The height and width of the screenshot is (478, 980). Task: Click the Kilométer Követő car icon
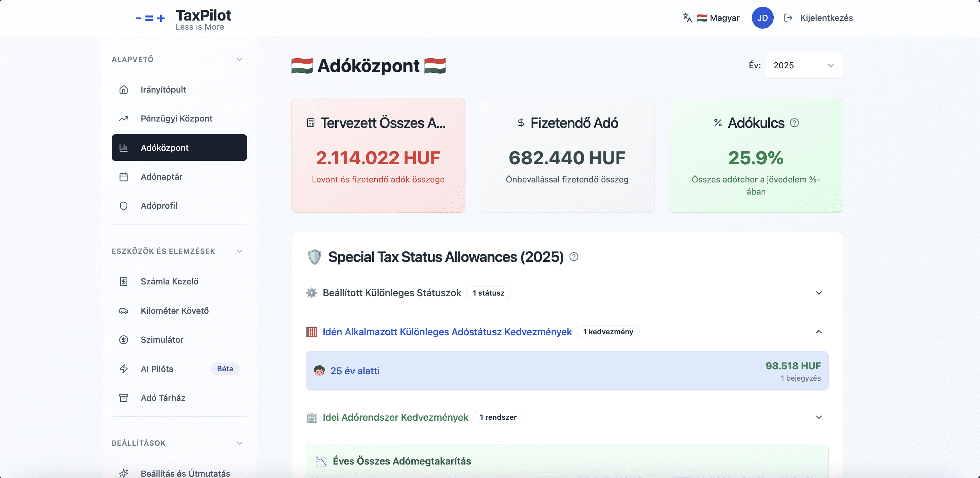coord(124,311)
